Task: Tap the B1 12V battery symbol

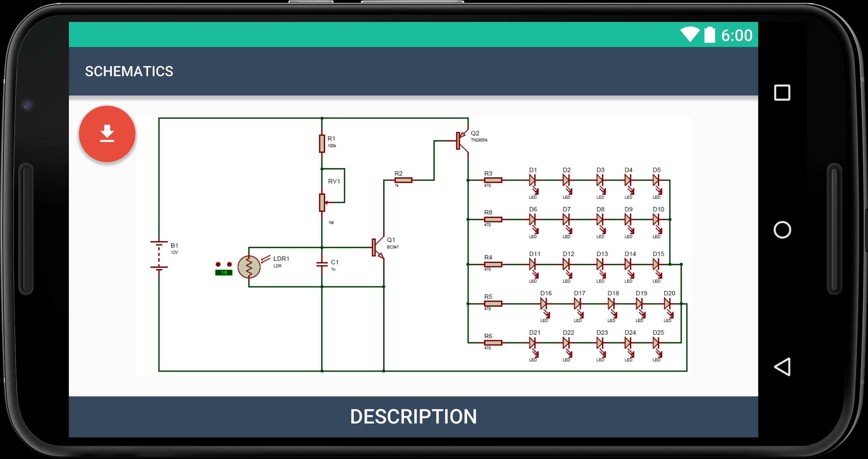Action: (159, 255)
